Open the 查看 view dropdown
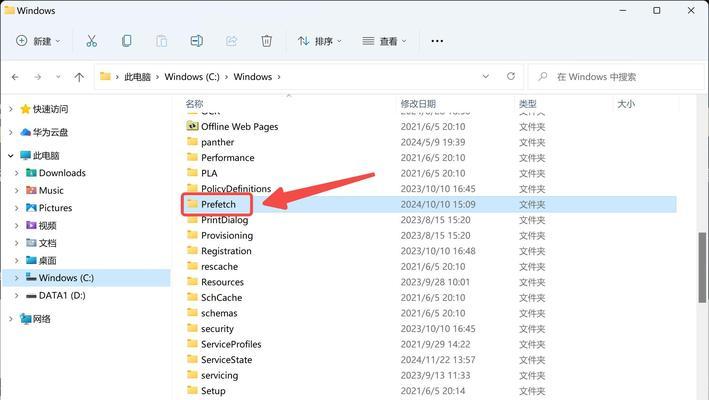This screenshot has height=400, width=709. point(384,41)
